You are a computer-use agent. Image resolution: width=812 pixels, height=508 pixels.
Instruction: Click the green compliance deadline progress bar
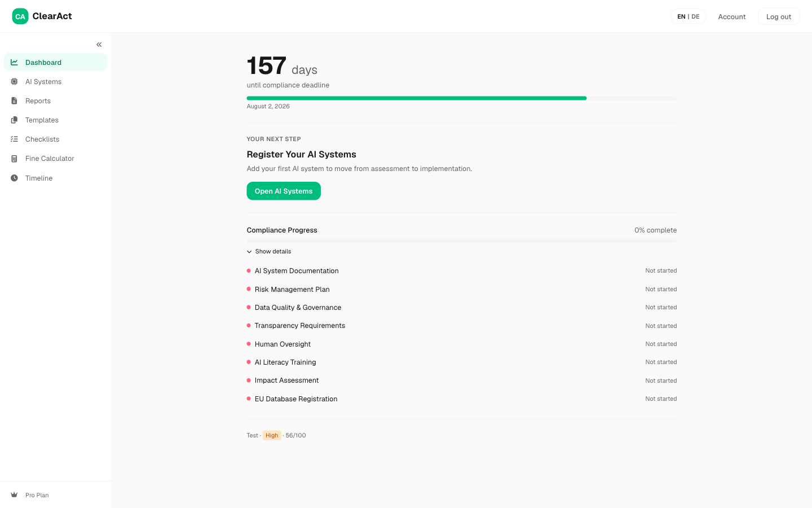click(416, 98)
